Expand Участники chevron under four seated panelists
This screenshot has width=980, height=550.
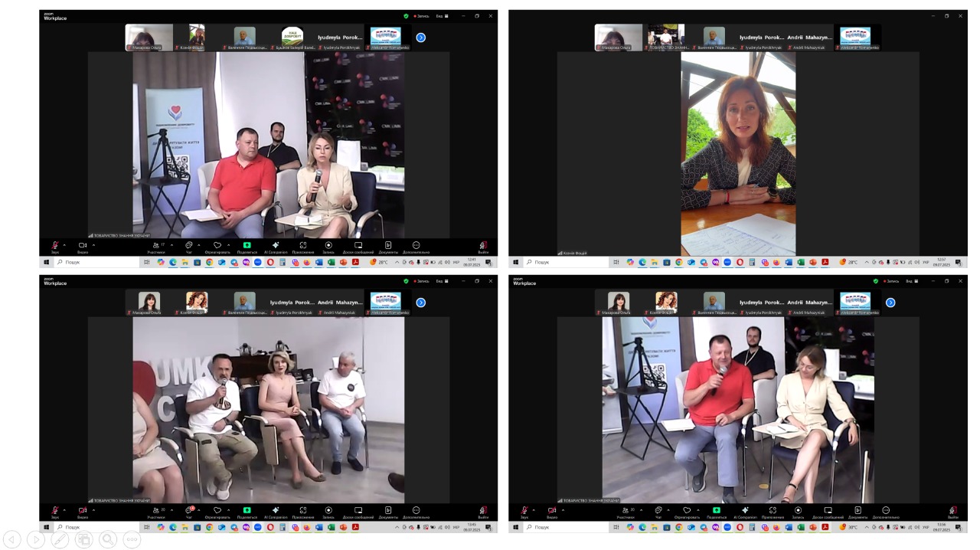[171, 509]
